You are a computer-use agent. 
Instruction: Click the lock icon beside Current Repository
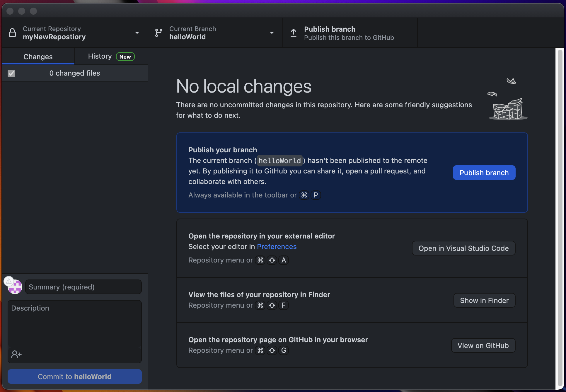[12, 33]
